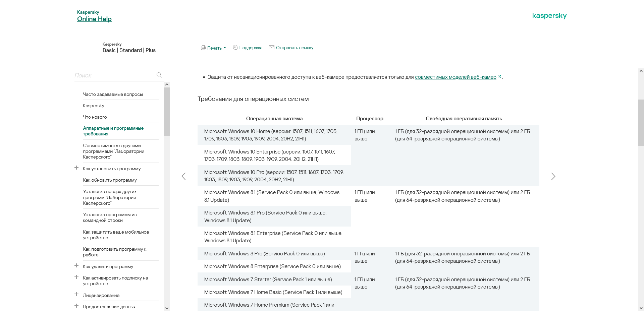
Task: Click page scrollbar up arrow
Action: point(641,71)
